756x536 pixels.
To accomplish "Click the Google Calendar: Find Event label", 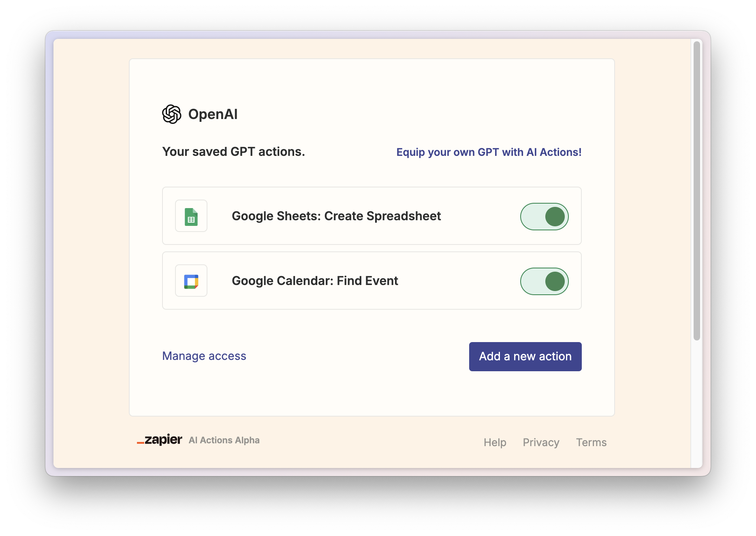I will (314, 281).
